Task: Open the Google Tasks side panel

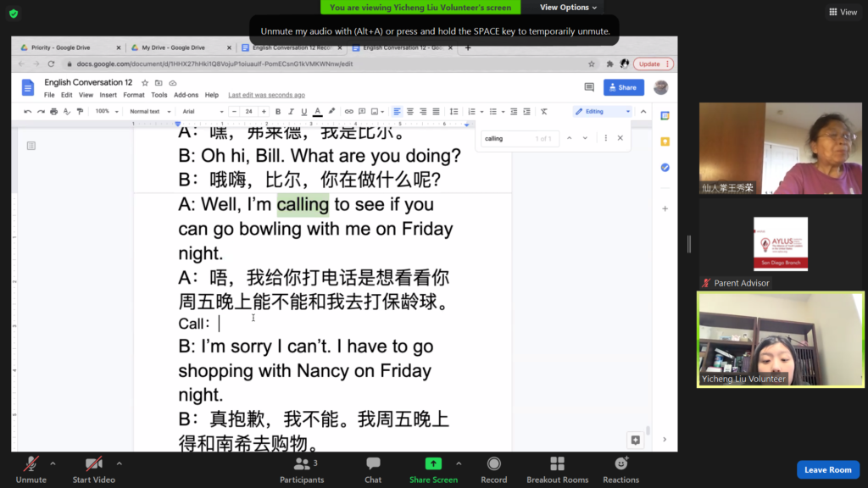Action: coord(665,168)
